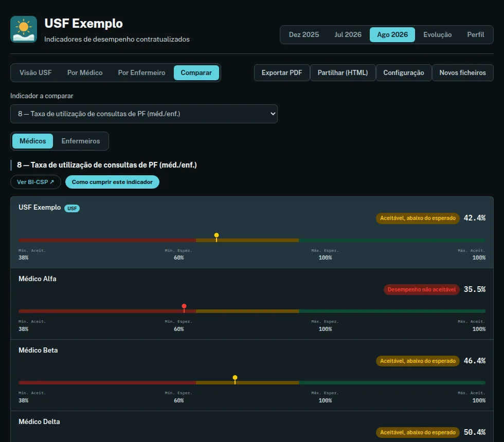Image resolution: width=504 pixels, height=442 pixels.
Task: Click the indicator 8 section heading
Action: click(x=107, y=165)
